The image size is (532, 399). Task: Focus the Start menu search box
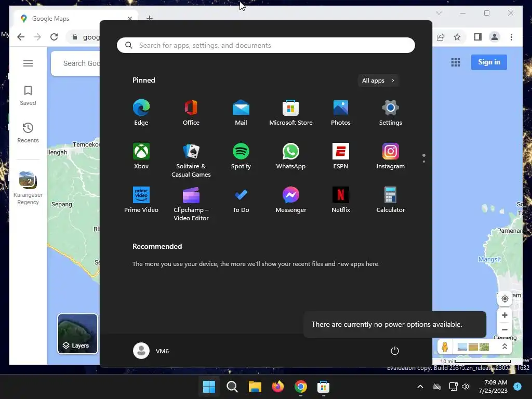[265, 45]
